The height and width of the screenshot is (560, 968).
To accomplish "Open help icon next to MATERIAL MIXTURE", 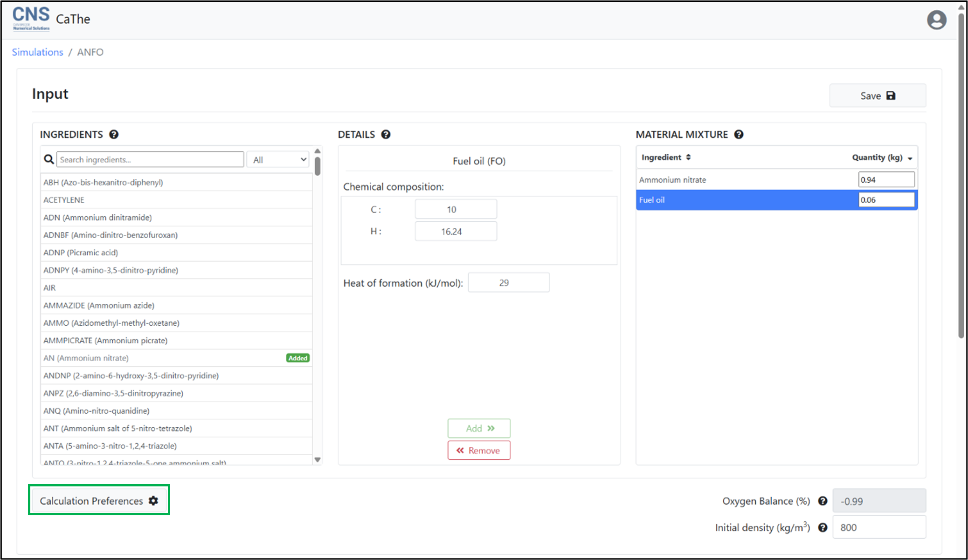I will click(739, 135).
